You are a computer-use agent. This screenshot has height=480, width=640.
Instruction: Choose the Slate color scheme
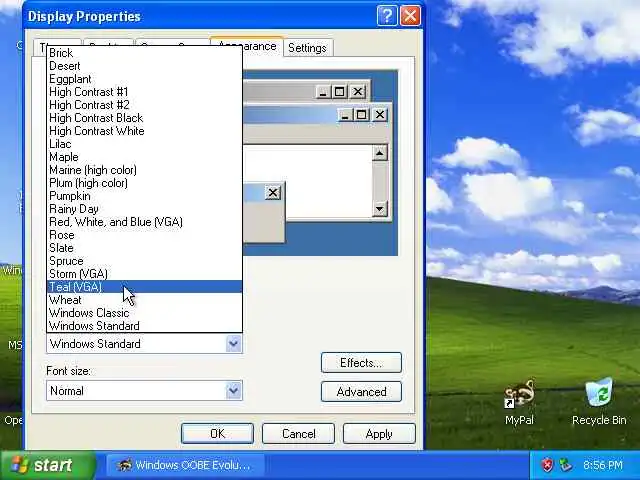[144, 248]
